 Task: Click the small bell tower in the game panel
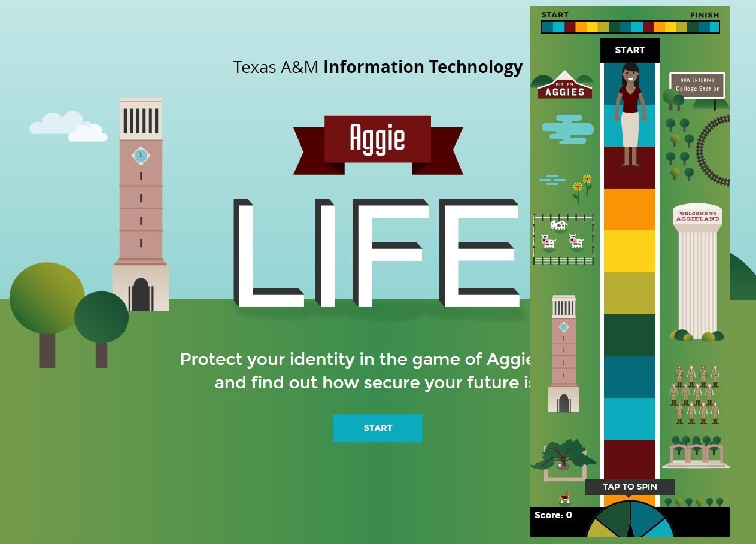564,354
